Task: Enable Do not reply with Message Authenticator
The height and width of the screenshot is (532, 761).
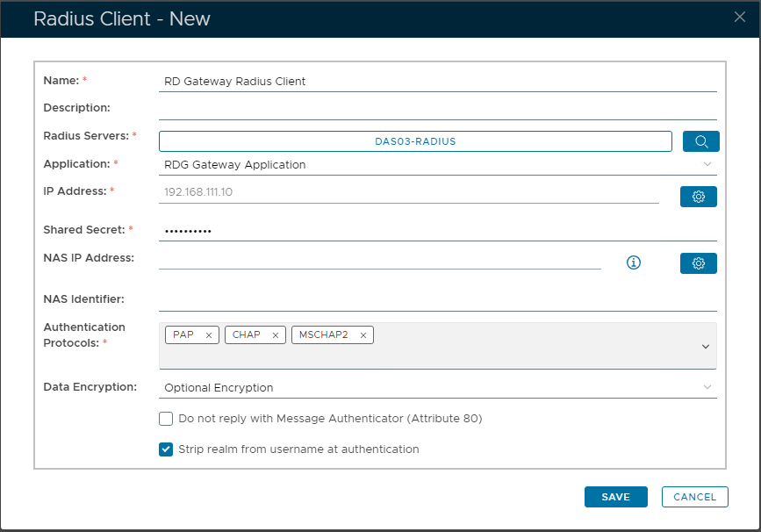Action: 166,419
